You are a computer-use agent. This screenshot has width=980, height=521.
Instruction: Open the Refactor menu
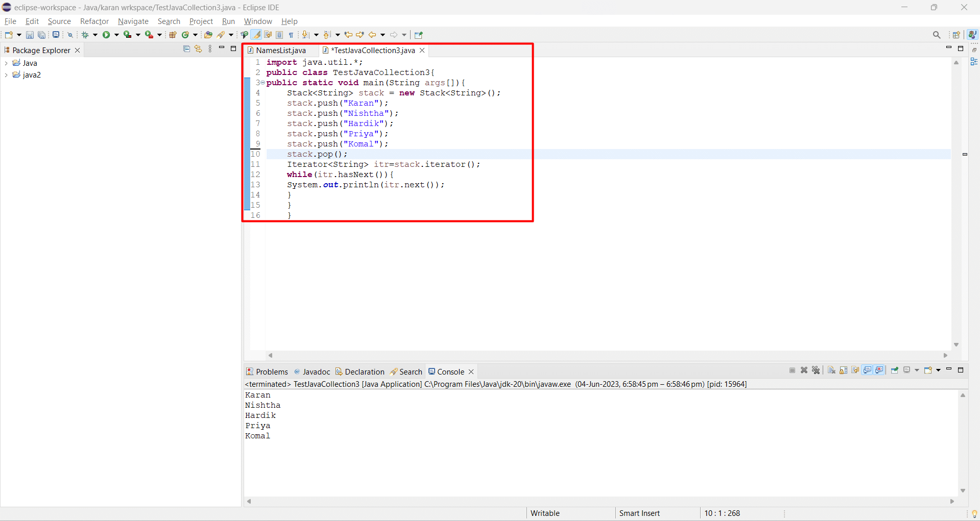pos(94,21)
